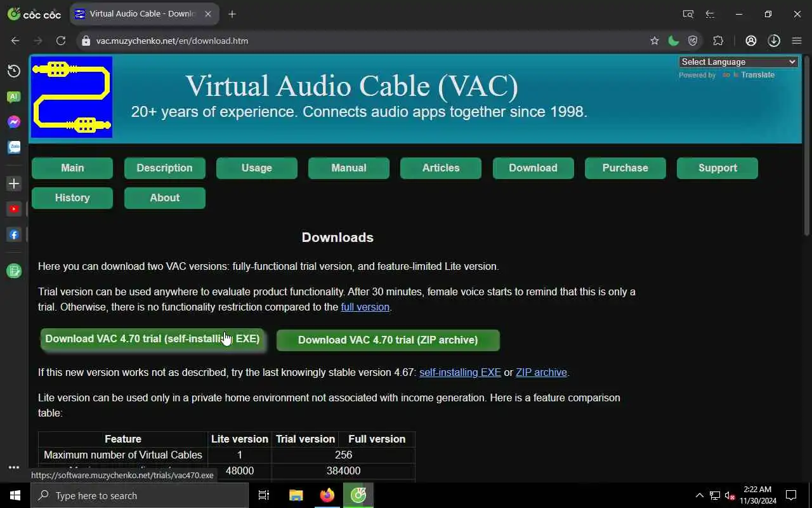The height and width of the screenshot is (508, 812).
Task: Open a new browser tab
Action: click(x=232, y=14)
